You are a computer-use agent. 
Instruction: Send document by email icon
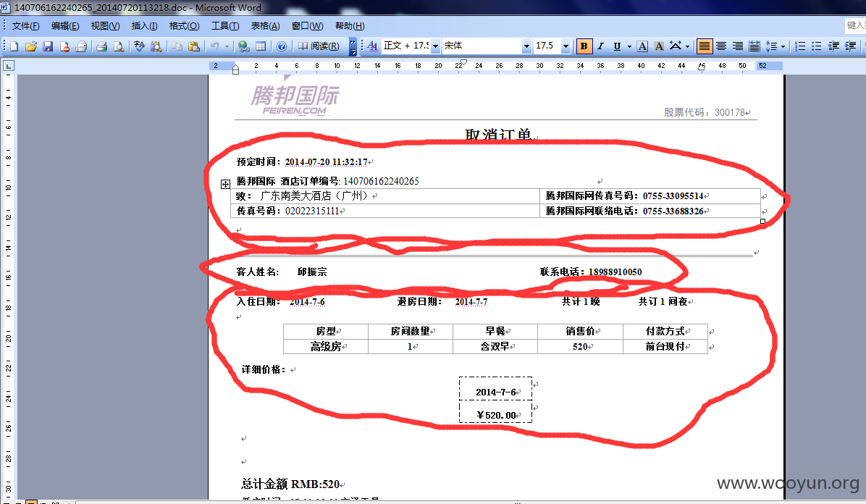point(81,46)
